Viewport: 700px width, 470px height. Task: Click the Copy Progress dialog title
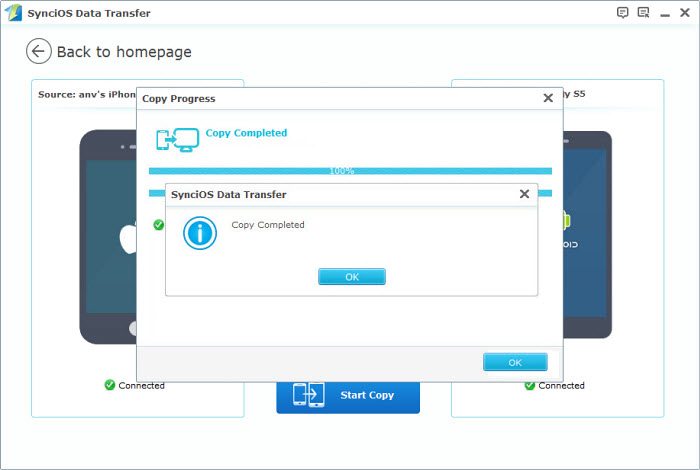point(179,99)
